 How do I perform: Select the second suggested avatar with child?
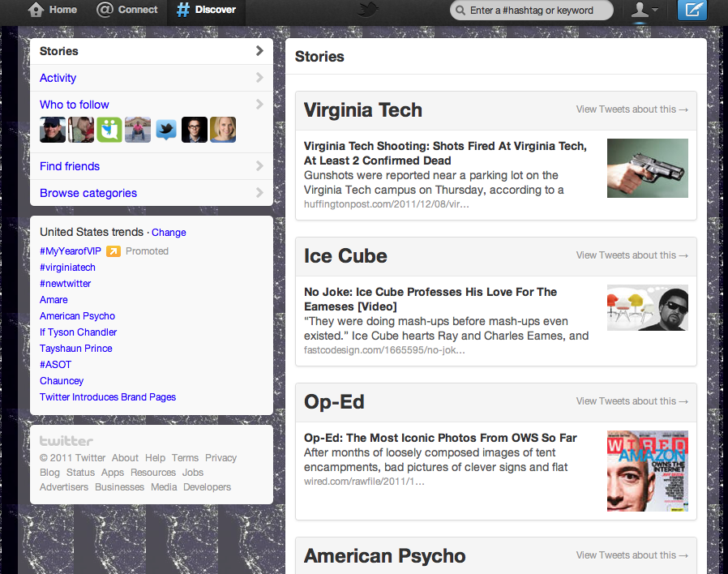tap(81, 130)
